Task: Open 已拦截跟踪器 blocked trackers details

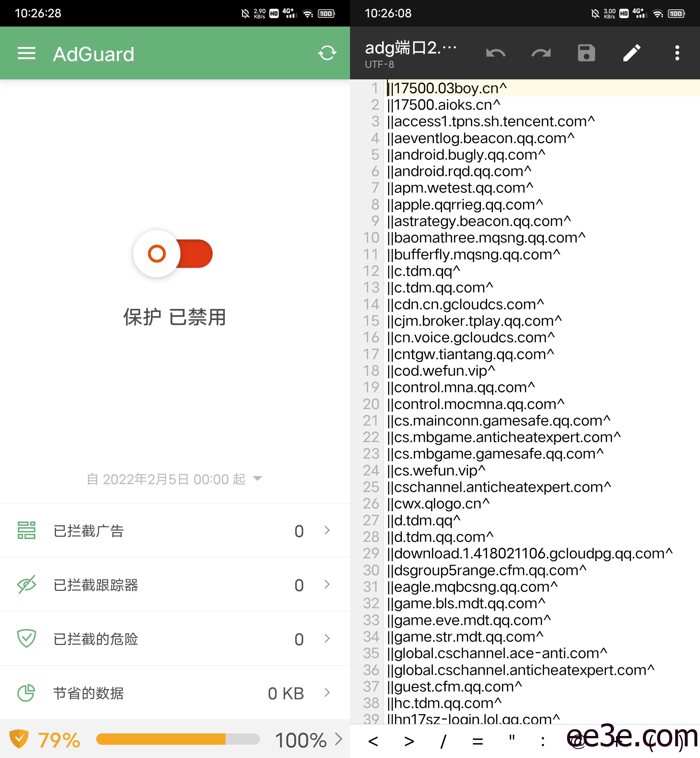Action: (174, 585)
